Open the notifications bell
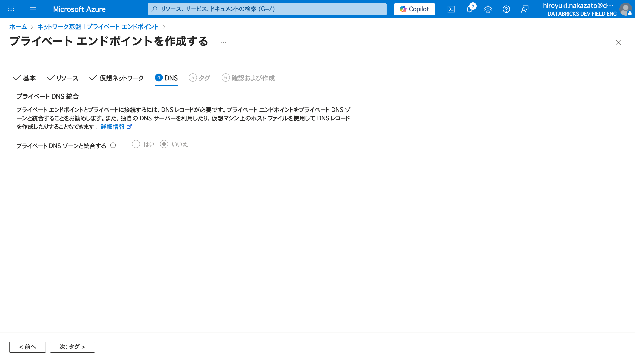This screenshot has height=364, width=635. 470,9
